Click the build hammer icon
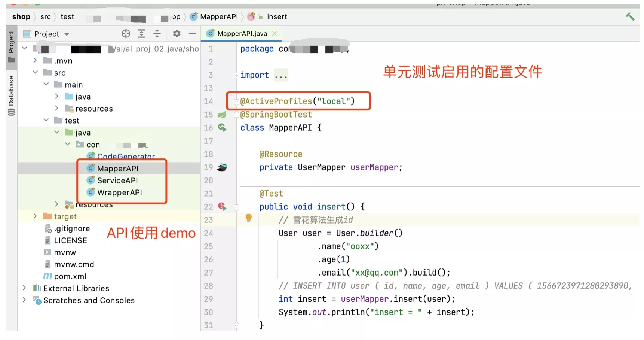644x340 pixels. (x=630, y=16)
